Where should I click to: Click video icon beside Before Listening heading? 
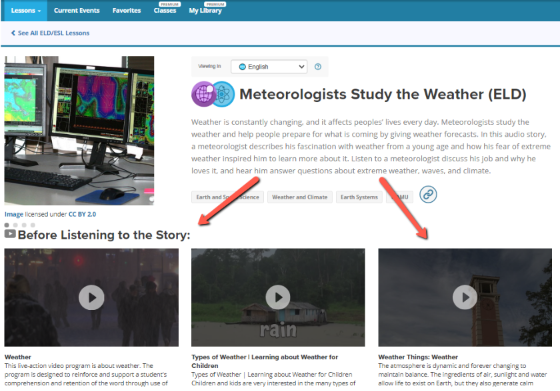tap(10, 234)
